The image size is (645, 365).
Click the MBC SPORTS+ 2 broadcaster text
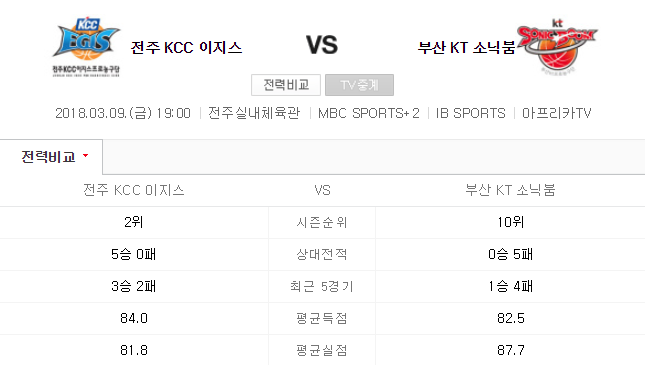pyautogui.click(x=369, y=113)
